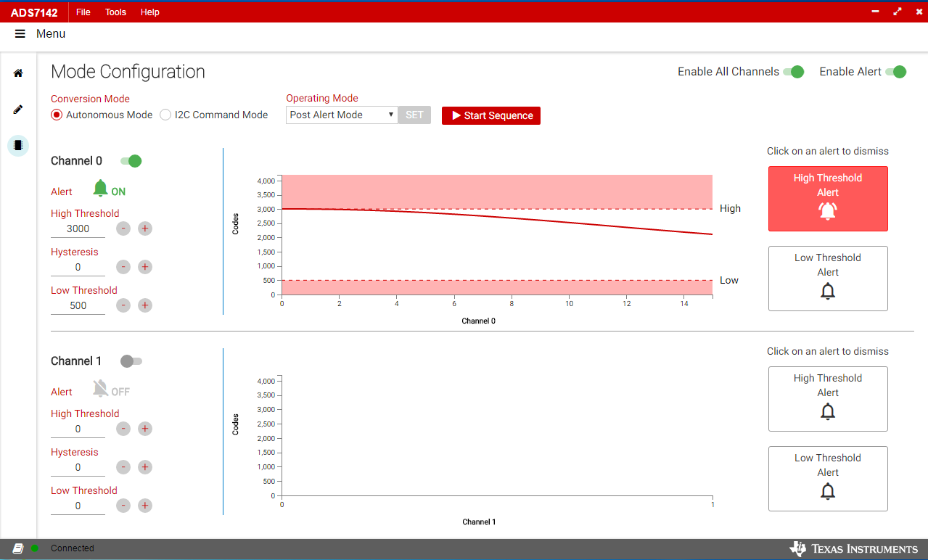Click the SET button
Screen dimensions: 928x560
point(414,115)
